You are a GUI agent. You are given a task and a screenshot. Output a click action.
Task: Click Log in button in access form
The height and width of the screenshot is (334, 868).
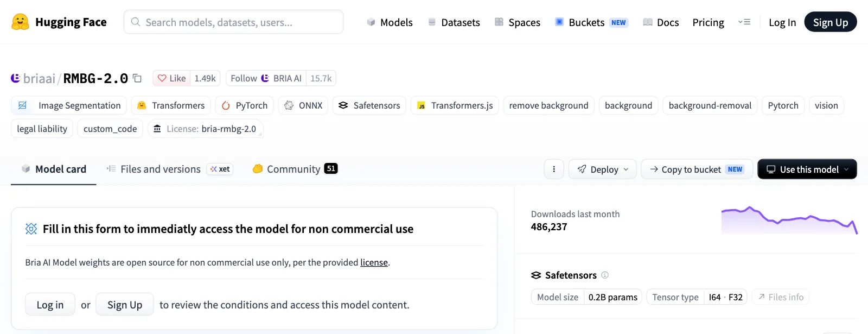click(50, 305)
